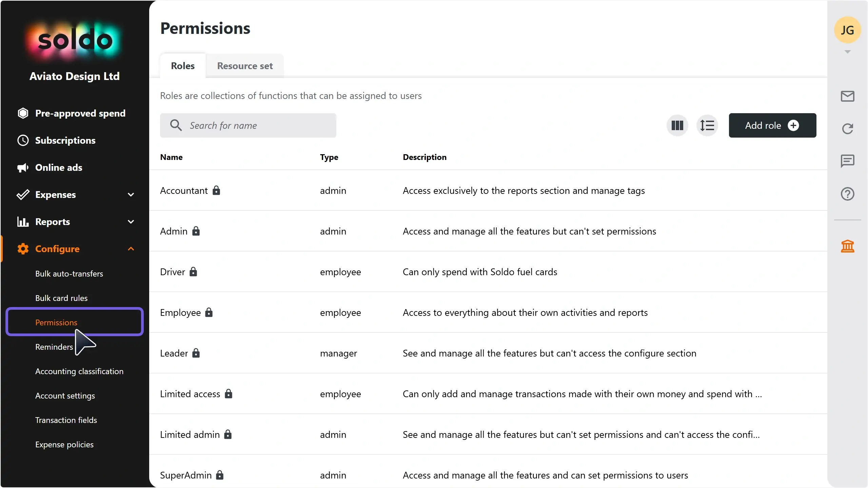The width and height of the screenshot is (868, 488).
Task: Open Subscriptions section
Action: click(x=65, y=140)
